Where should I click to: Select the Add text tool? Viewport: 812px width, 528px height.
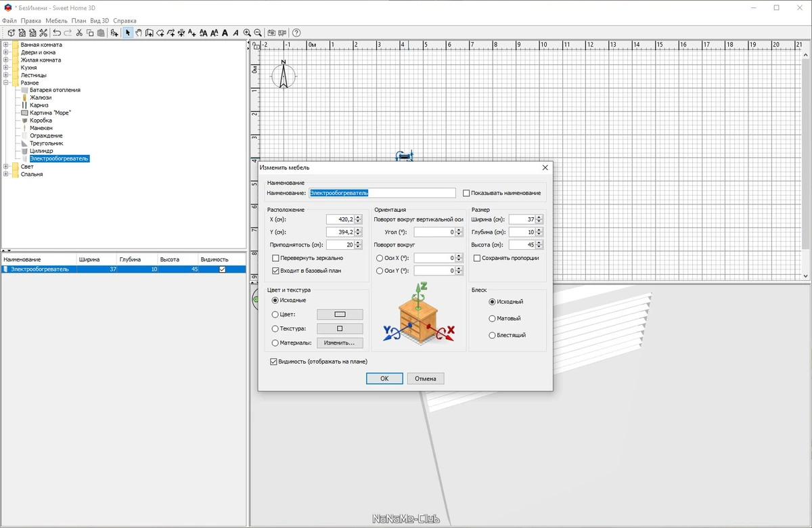(x=192, y=32)
